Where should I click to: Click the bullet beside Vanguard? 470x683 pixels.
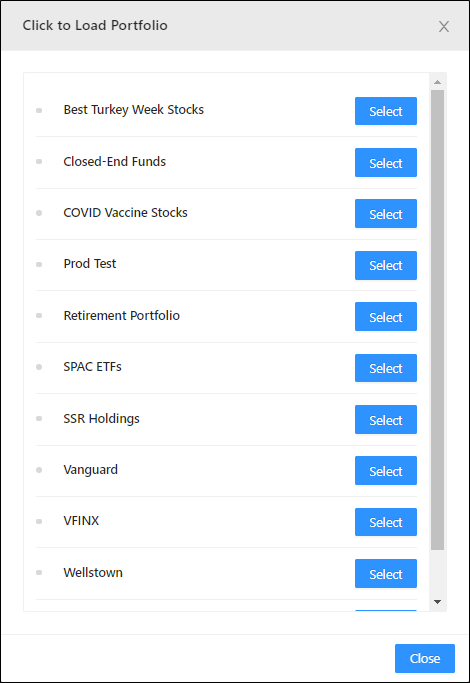[39, 470]
